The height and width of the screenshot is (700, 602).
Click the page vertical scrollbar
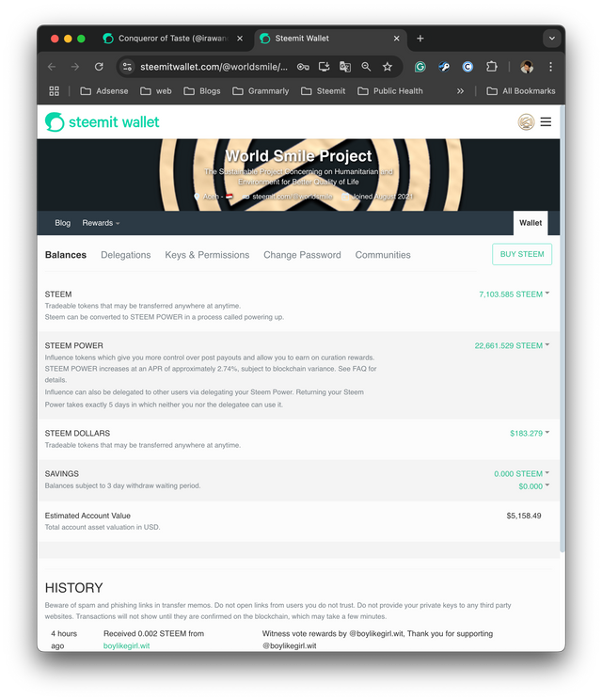pos(562,328)
